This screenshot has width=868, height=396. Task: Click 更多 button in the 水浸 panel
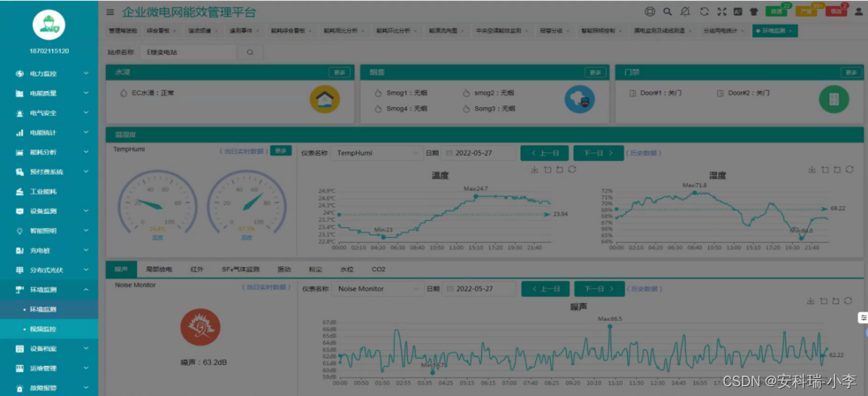coord(340,72)
